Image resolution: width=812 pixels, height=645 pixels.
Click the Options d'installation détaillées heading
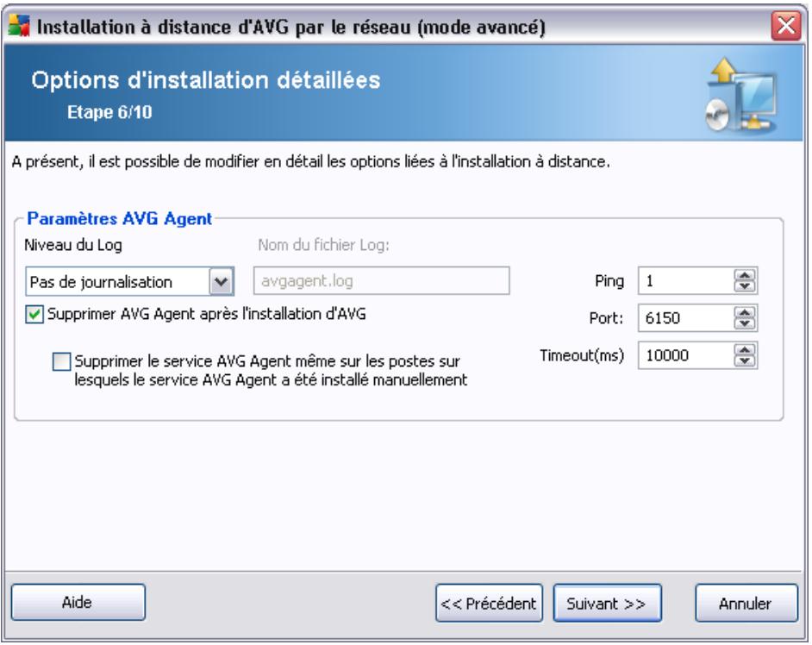(206, 80)
